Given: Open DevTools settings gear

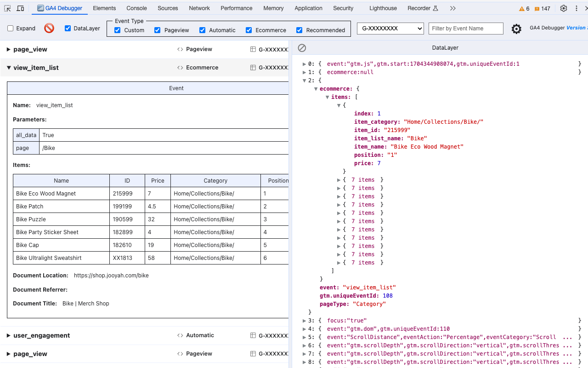Looking at the screenshot, I should click(x=564, y=8).
